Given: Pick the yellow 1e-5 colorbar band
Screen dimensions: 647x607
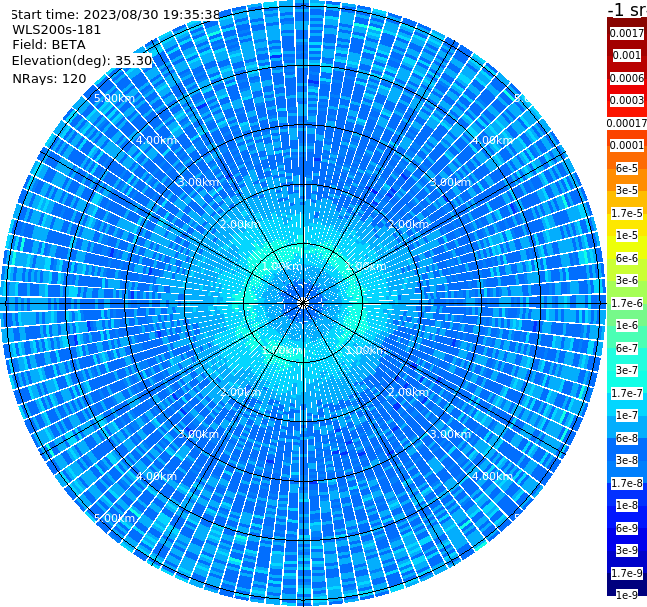Looking at the screenshot, I should pyautogui.click(x=627, y=235).
